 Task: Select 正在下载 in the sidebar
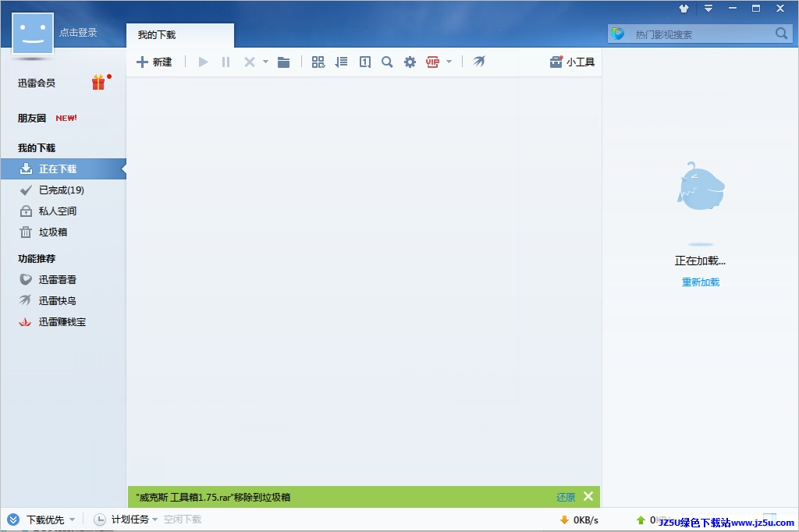[63, 169]
